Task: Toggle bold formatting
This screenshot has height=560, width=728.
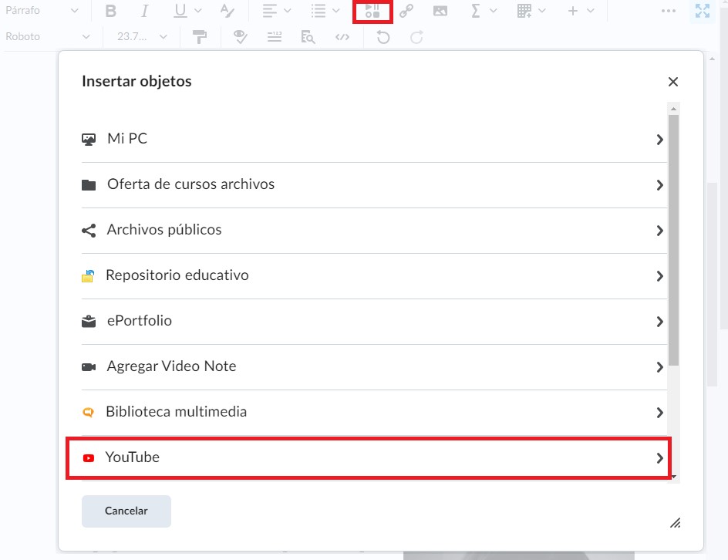Action: pos(111,11)
